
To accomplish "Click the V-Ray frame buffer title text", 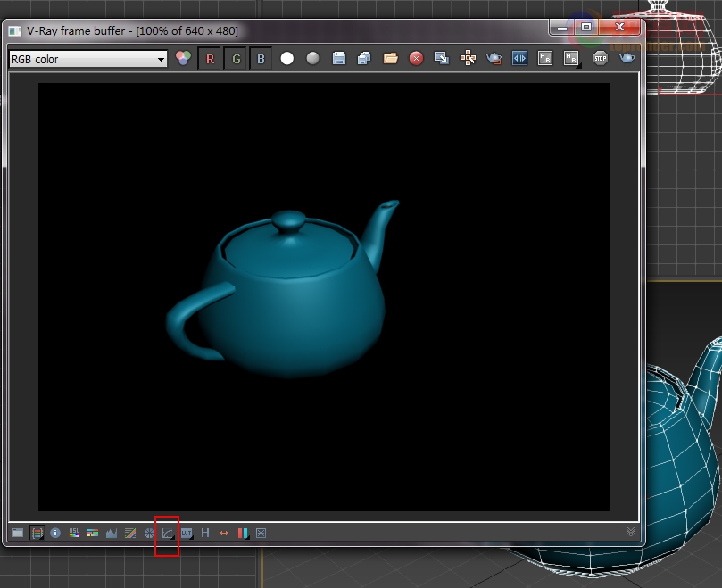I will (x=133, y=31).
